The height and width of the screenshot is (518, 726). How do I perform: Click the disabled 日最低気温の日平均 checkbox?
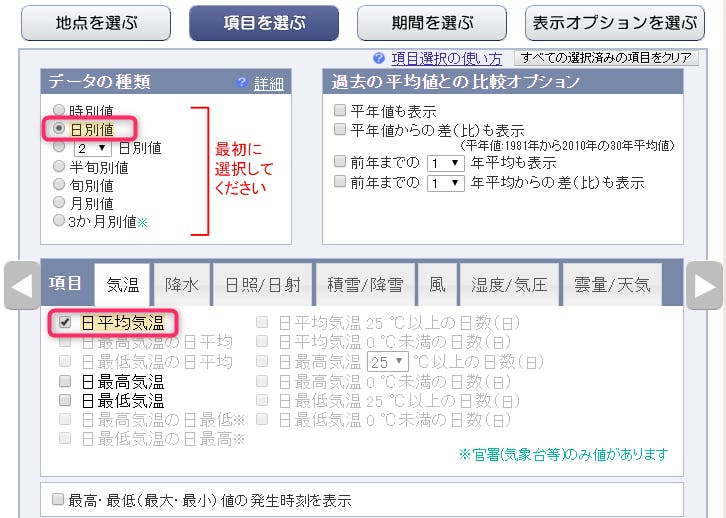(65, 361)
